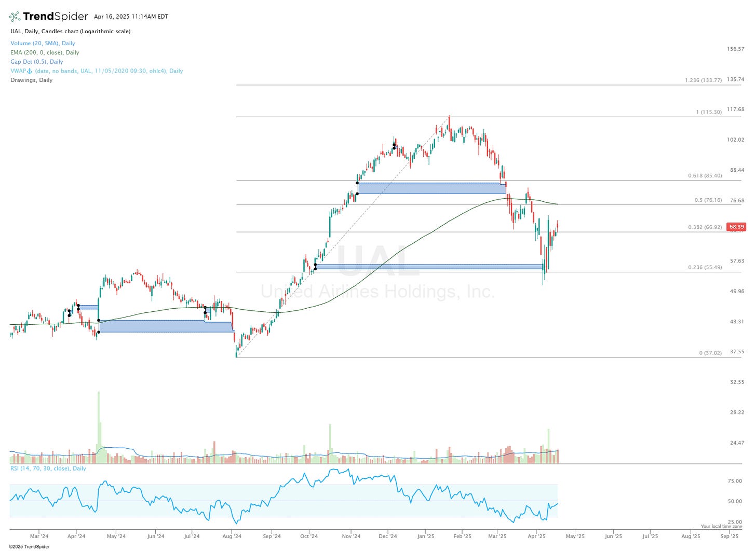
Task: Click the 88.44 price axis value
Action: pos(737,170)
